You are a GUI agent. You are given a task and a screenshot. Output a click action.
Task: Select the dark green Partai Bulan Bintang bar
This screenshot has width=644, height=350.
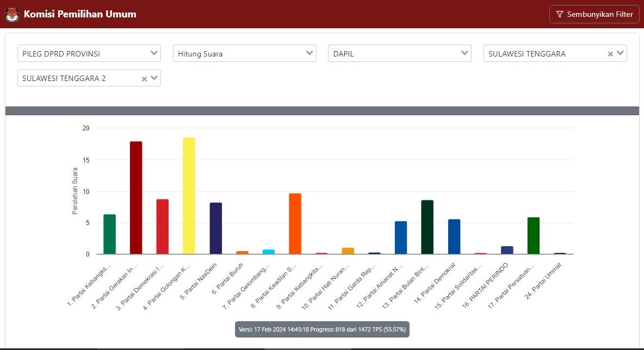[427, 227]
